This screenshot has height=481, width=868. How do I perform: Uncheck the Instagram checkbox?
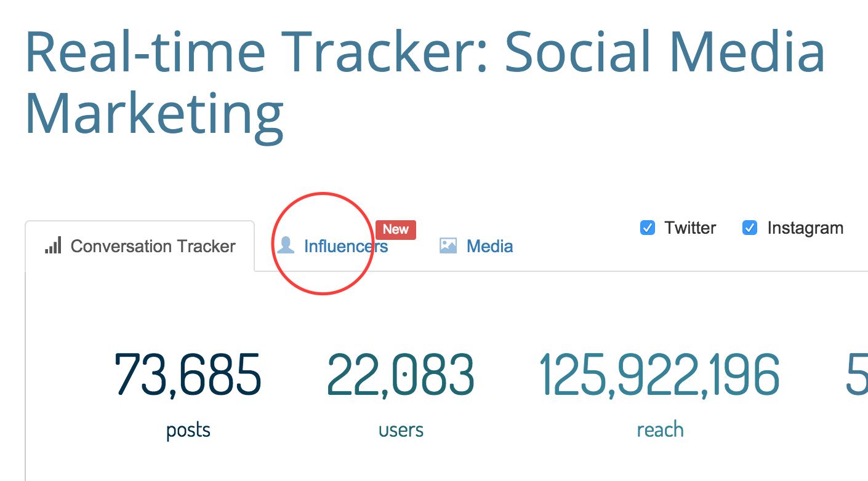coord(750,228)
